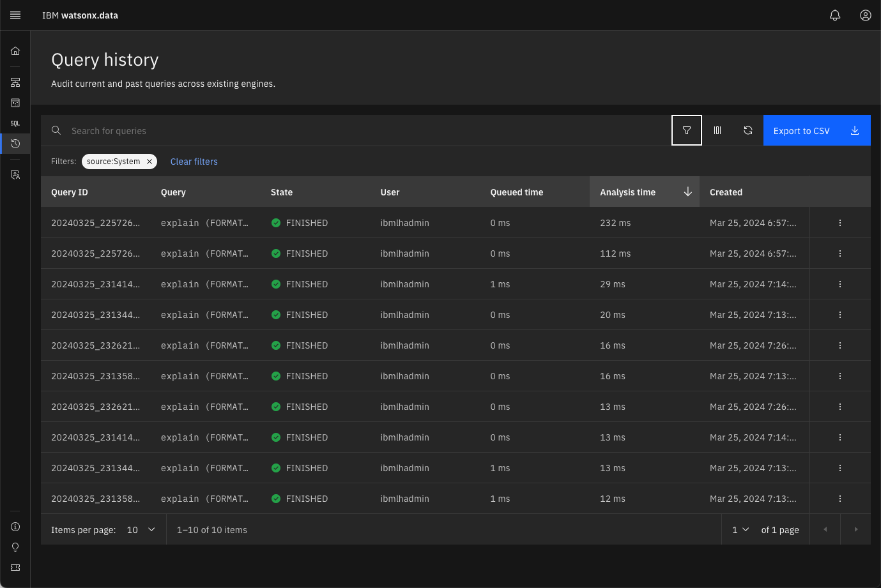
Task: Select Query history sidebar icon
Action: 15,144
